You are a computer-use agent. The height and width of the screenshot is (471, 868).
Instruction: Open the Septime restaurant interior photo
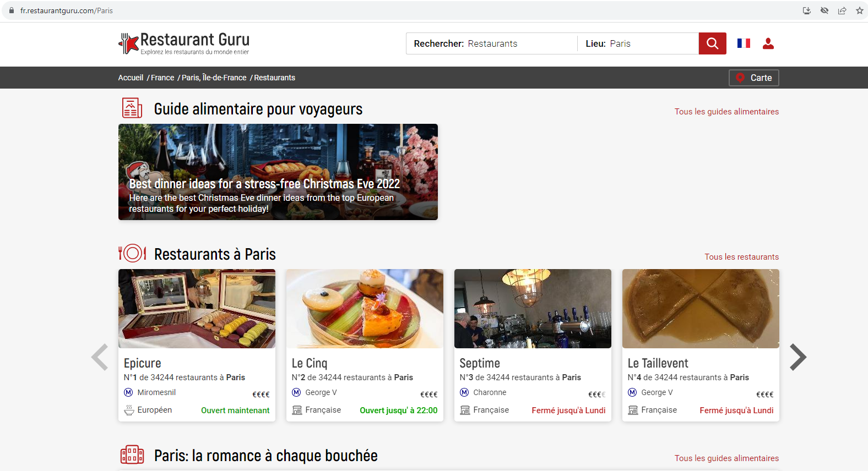[533, 309]
